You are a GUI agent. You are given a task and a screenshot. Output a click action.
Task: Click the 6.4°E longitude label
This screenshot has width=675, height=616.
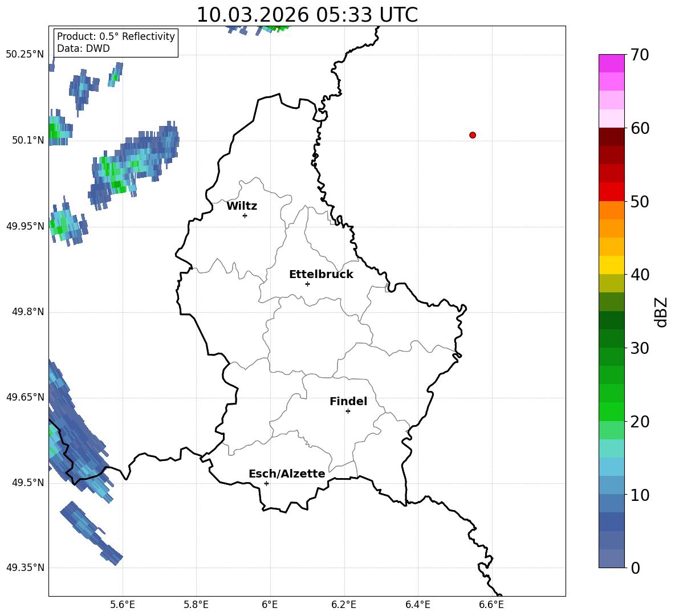(x=417, y=605)
